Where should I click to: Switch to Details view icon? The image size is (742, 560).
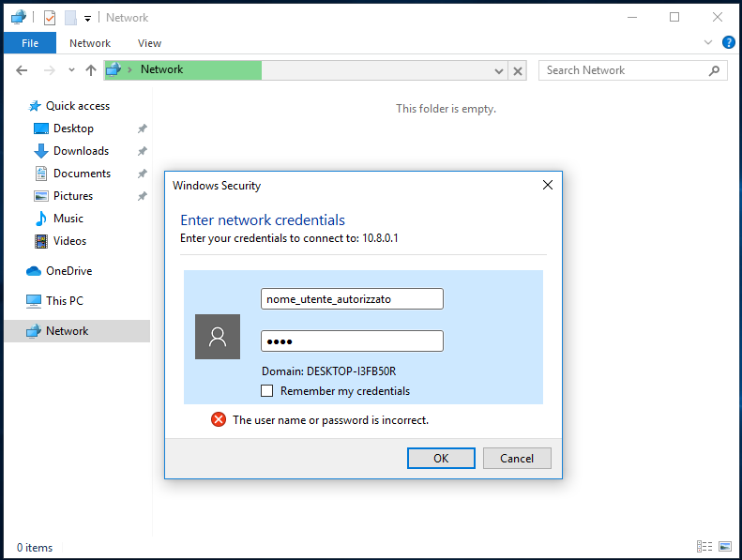(704, 546)
